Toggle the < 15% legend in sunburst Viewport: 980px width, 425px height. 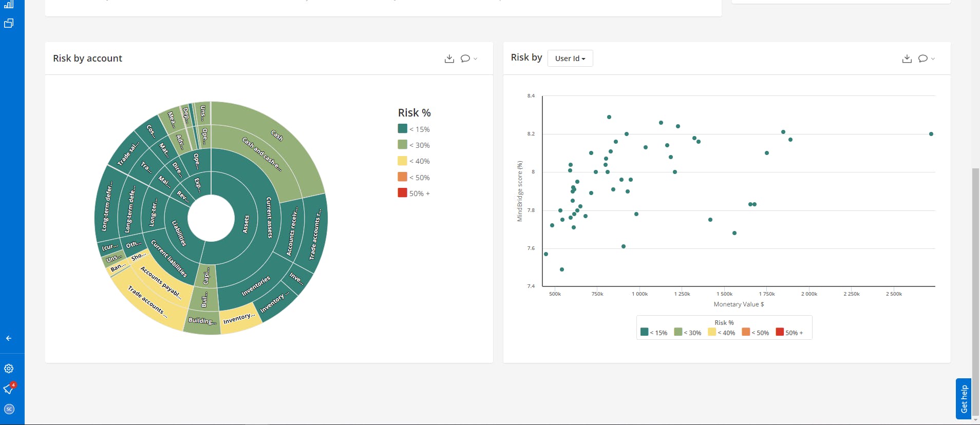click(x=414, y=129)
